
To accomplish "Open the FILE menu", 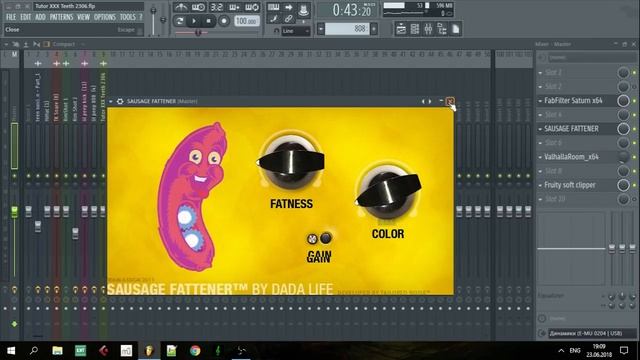I will pos(11,17).
